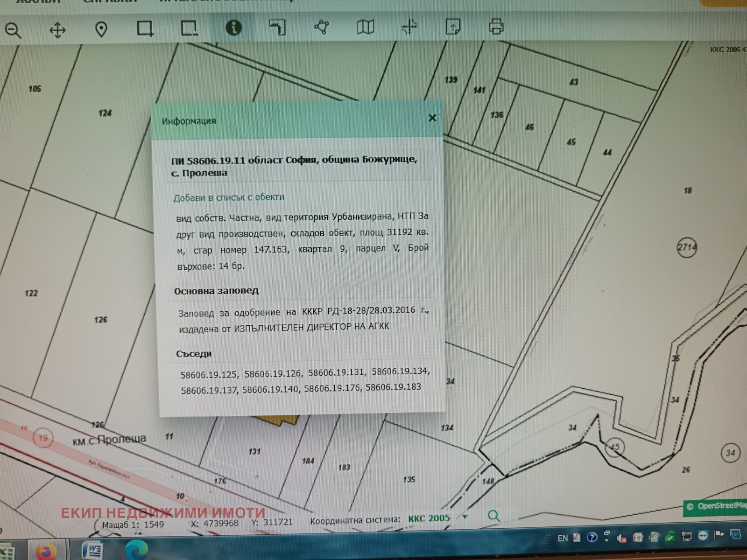Click the muted volume tray icon

(621, 539)
